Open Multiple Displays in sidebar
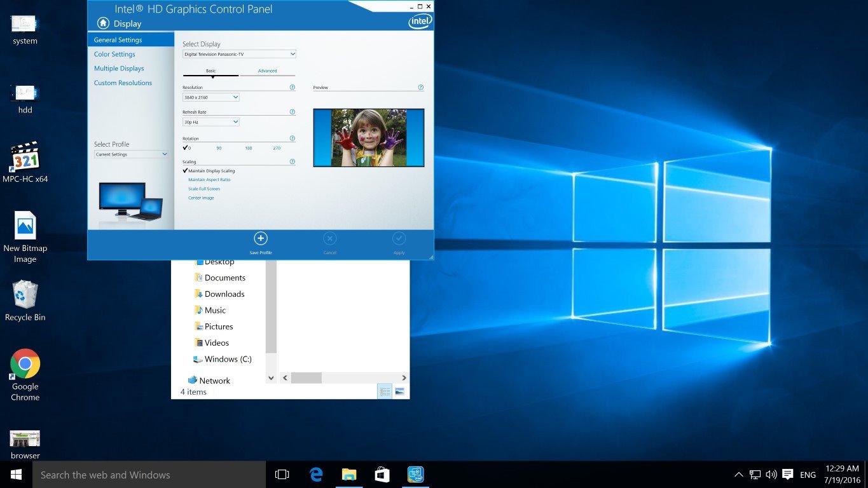 point(119,68)
